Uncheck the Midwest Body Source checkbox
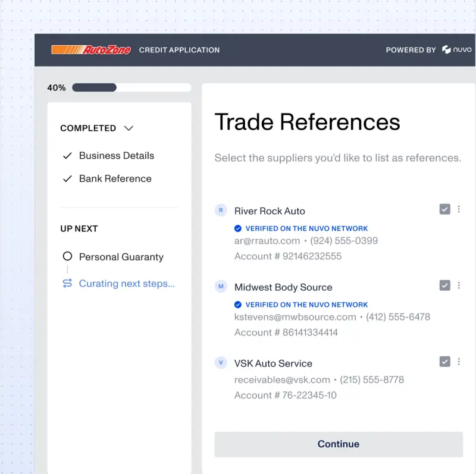 pos(444,285)
